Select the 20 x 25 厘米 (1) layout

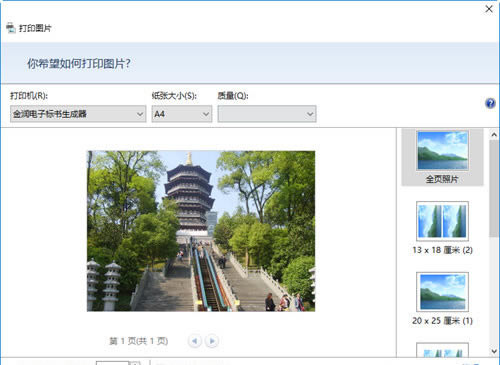click(442, 299)
